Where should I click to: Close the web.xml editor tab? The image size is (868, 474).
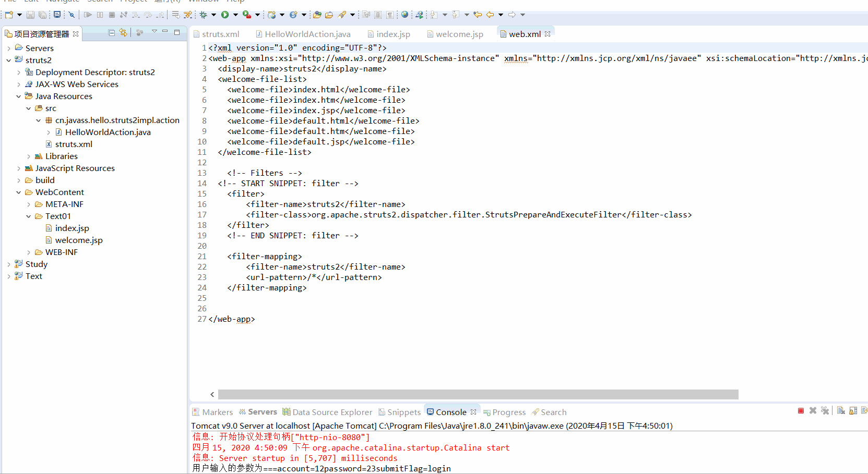pyautogui.click(x=547, y=33)
